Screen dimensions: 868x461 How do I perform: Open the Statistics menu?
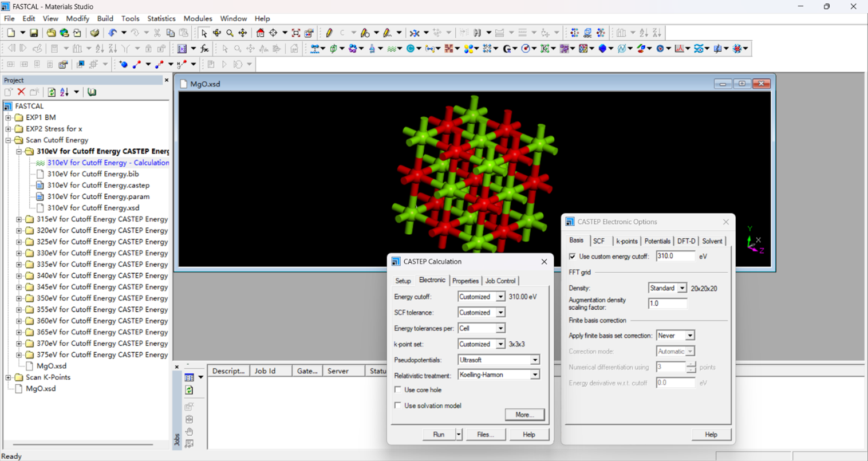[x=161, y=18]
